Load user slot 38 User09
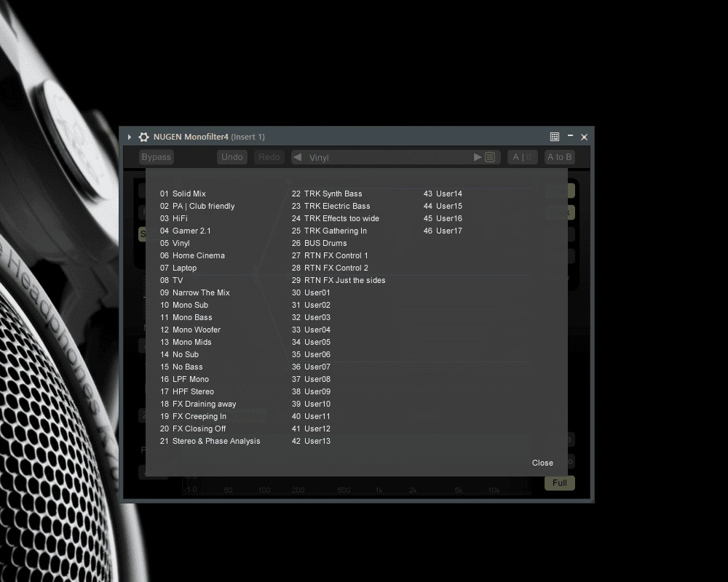Screen dimensions: 728x582 [x=311, y=391]
